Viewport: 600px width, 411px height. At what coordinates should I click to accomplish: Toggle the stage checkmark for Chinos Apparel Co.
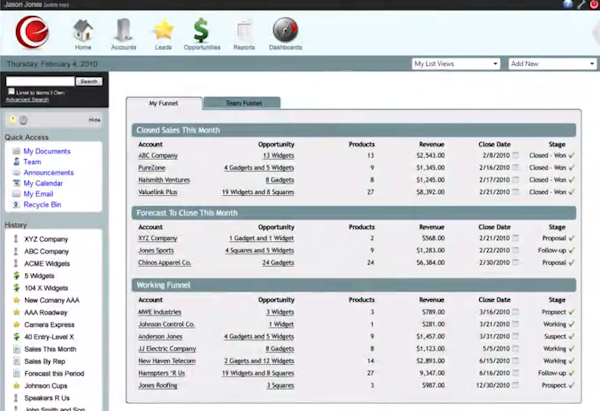pyautogui.click(x=571, y=263)
